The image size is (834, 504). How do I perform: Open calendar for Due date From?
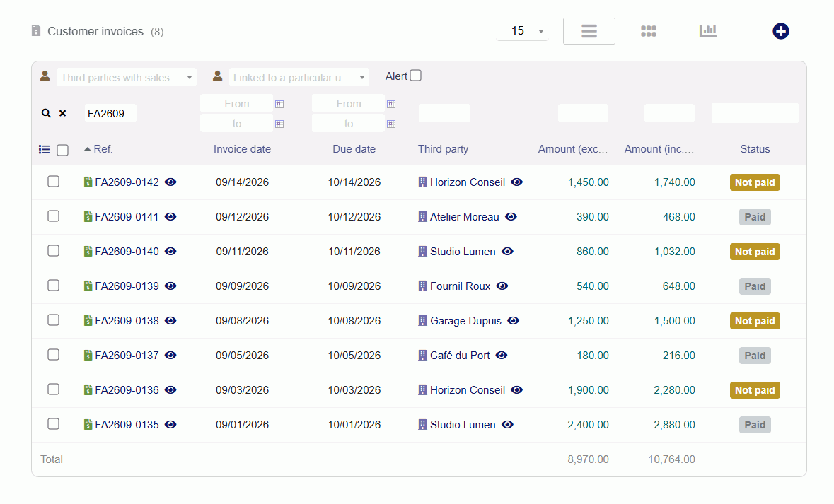[391, 104]
